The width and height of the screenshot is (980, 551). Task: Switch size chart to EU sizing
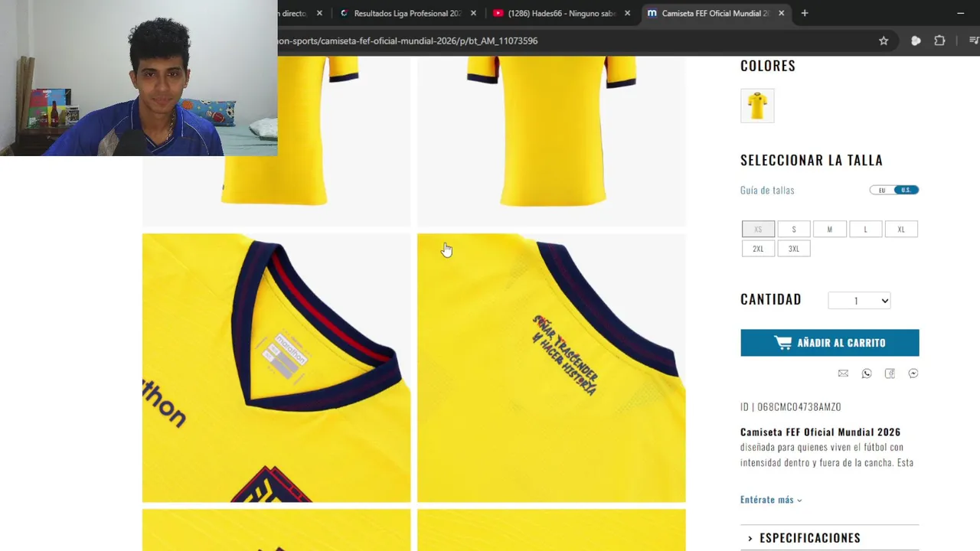(882, 190)
